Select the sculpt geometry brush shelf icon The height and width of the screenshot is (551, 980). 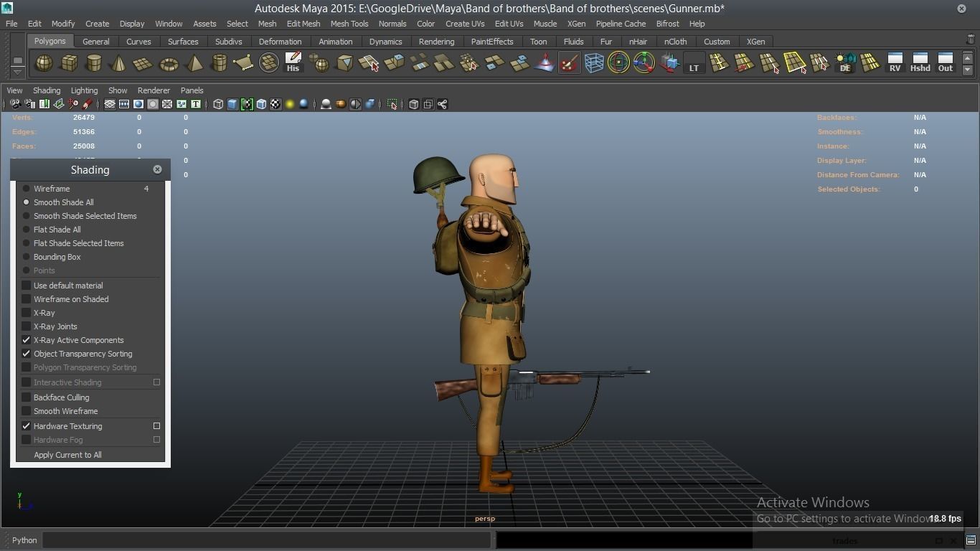pyautogui.click(x=569, y=63)
